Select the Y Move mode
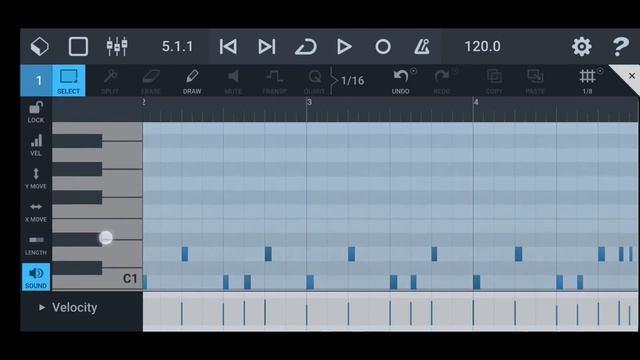 [36, 178]
